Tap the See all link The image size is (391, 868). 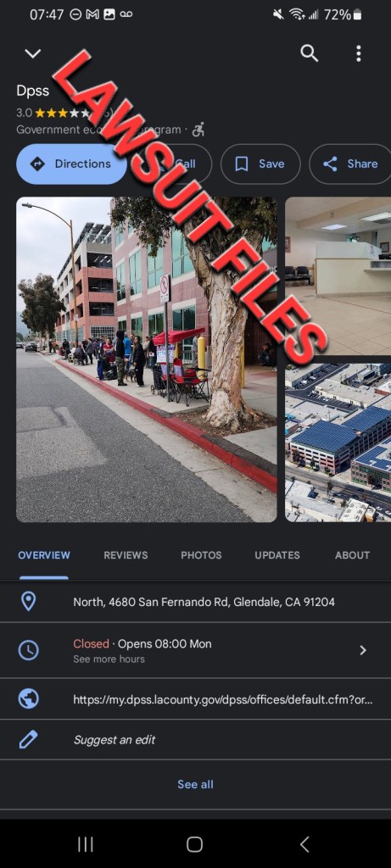click(195, 784)
